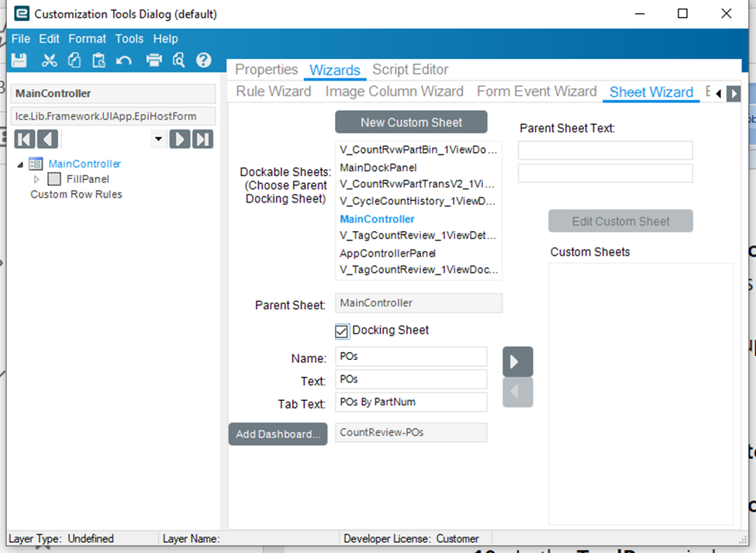Click the New Custom Sheet button

tap(411, 122)
